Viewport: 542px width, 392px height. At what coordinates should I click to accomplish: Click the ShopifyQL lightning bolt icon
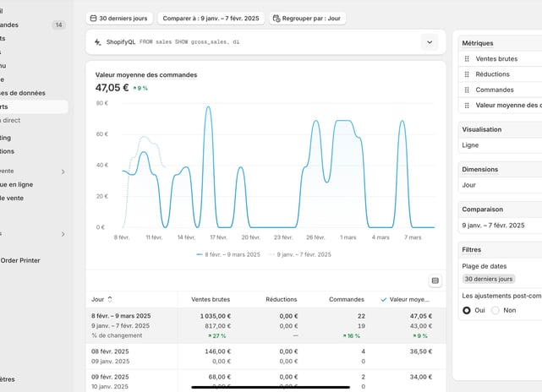[98, 42]
